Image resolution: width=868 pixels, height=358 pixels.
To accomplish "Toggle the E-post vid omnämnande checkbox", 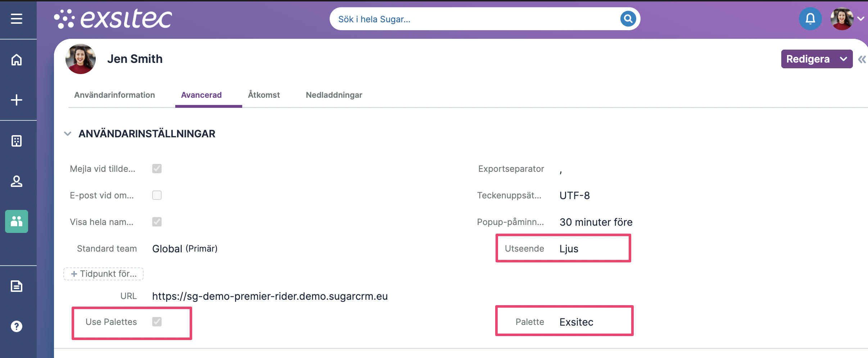I will point(157,195).
